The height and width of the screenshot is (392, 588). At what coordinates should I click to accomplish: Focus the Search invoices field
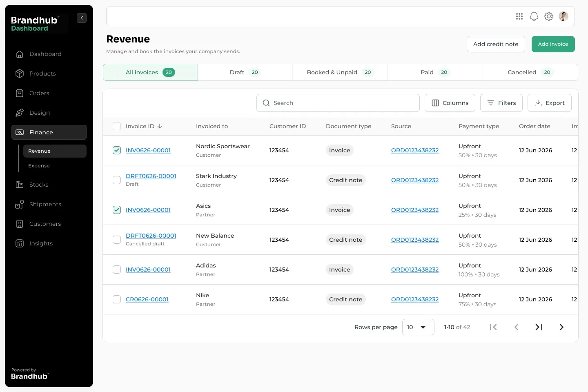(x=338, y=103)
